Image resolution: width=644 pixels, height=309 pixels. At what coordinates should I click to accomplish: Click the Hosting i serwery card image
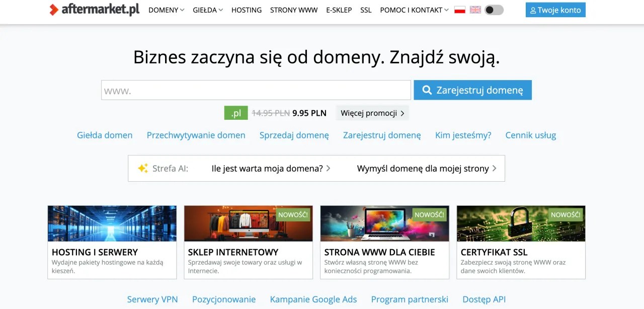coord(112,223)
